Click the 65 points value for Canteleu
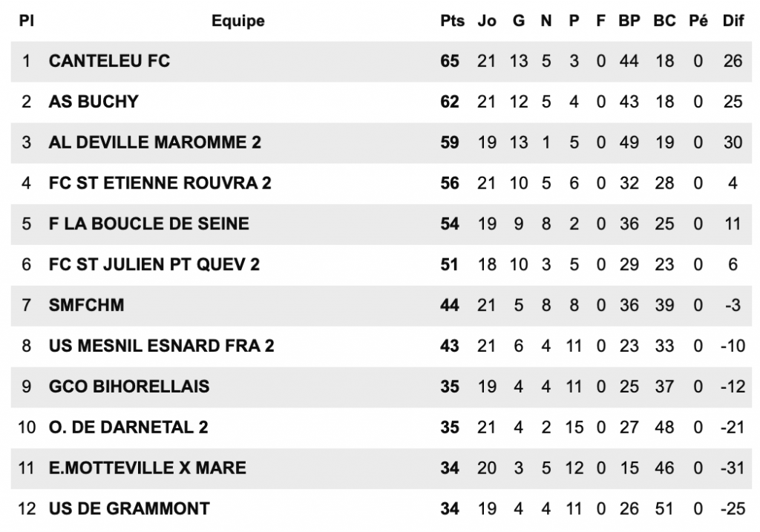 click(x=450, y=61)
